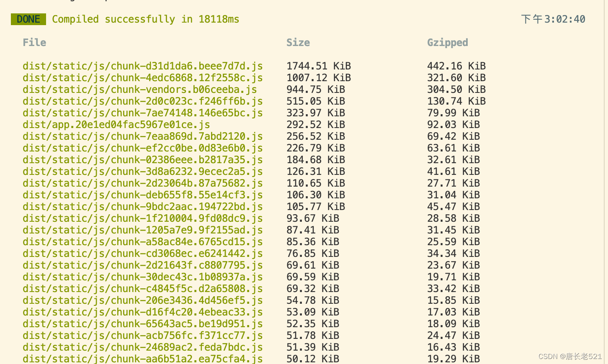The height and width of the screenshot is (364, 608).
Task: Select 'Compiled successfully in 18118ms' message
Action: point(146,19)
